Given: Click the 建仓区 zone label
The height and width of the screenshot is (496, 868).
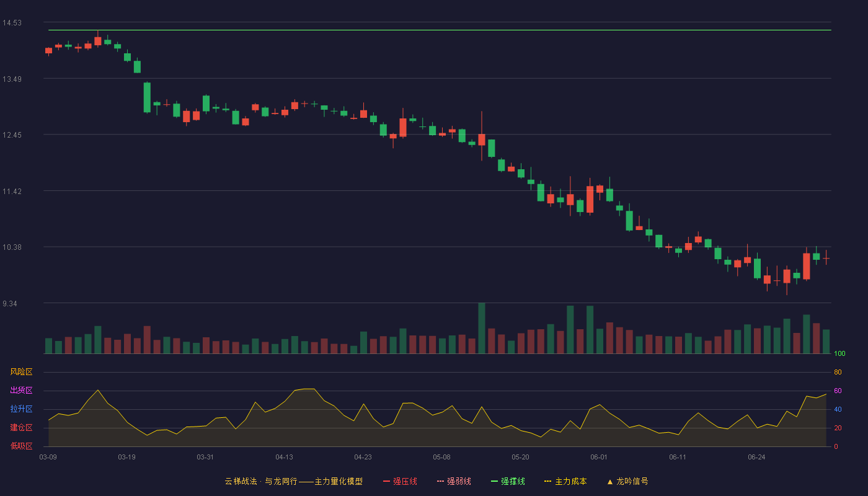Looking at the screenshot, I should coord(21,428).
